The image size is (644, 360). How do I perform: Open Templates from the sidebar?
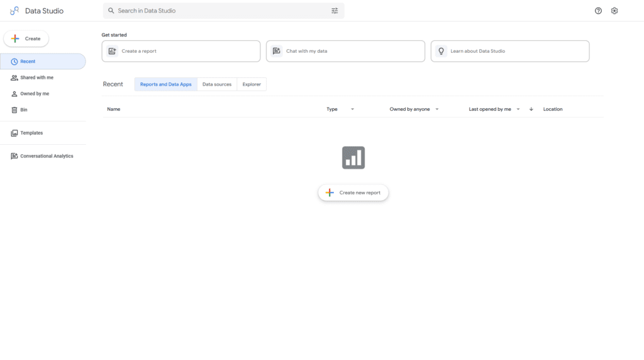31,133
